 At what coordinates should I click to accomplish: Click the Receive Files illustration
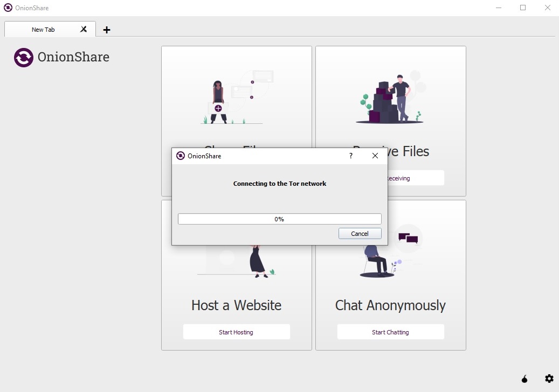[391, 97]
